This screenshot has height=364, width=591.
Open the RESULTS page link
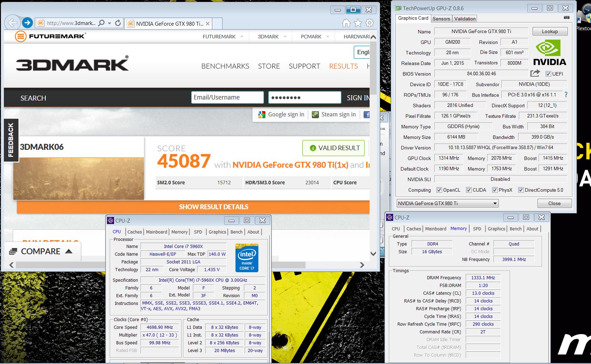pyautogui.click(x=343, y=66)
